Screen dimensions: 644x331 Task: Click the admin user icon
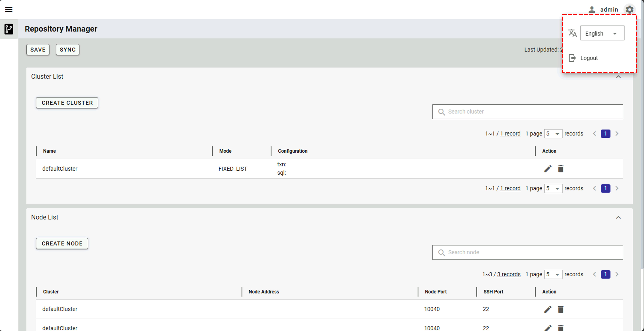(x=591, y=10)
